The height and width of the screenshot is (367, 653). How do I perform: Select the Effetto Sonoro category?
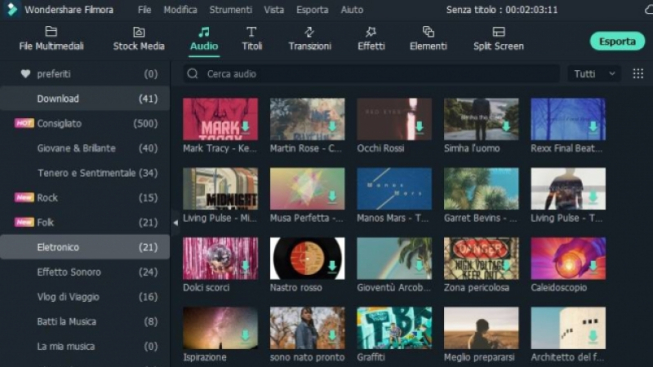click(x=85, y=272)
